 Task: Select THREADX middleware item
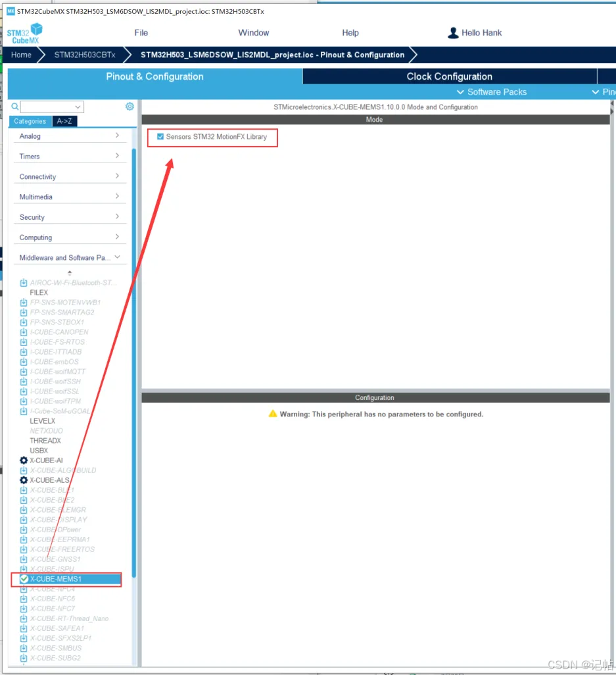click(x=45, y=441)
